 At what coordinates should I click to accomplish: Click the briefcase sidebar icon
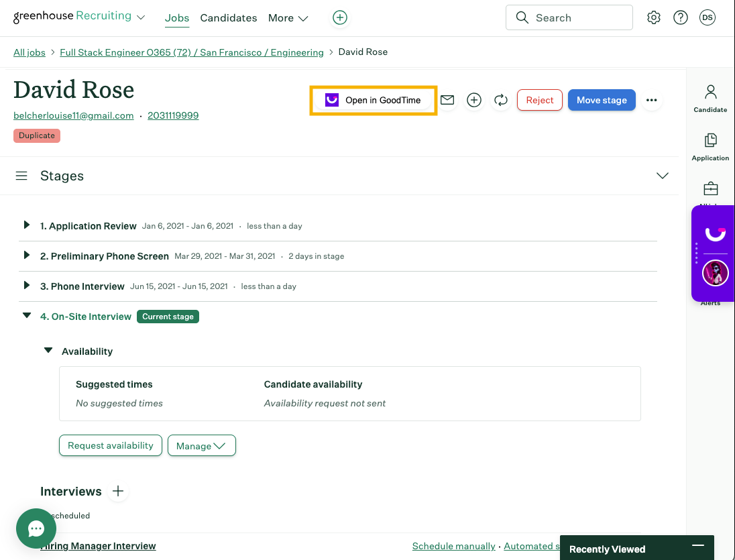pyautogui.click(x=711, y=188)
